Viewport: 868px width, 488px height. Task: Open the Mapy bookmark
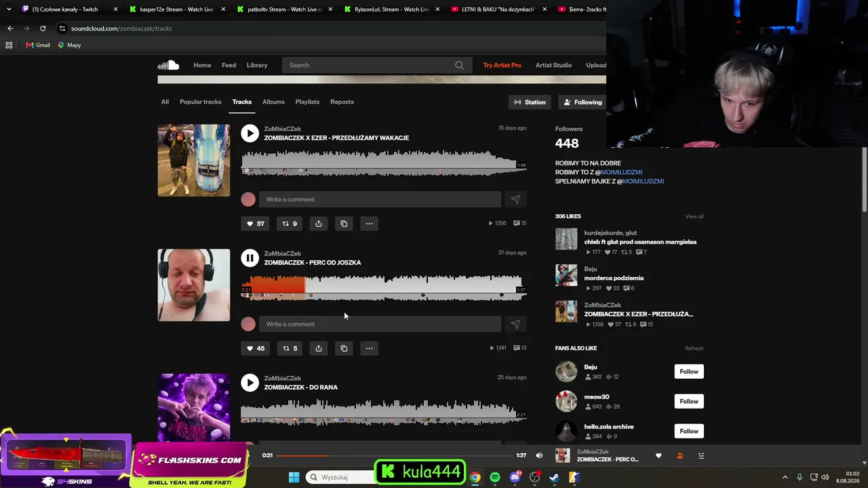click(69, 45)
